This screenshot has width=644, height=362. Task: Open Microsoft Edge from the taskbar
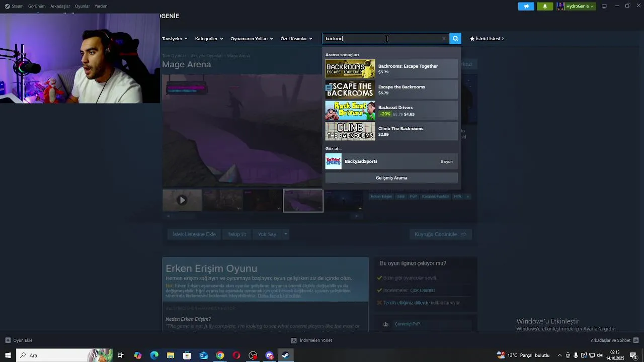pos(154,355)
